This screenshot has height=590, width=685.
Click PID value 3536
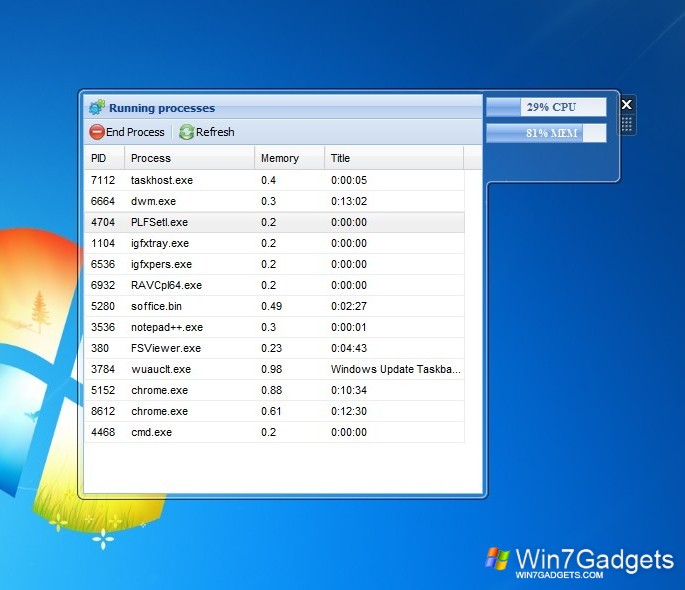(x=103, y=327)
